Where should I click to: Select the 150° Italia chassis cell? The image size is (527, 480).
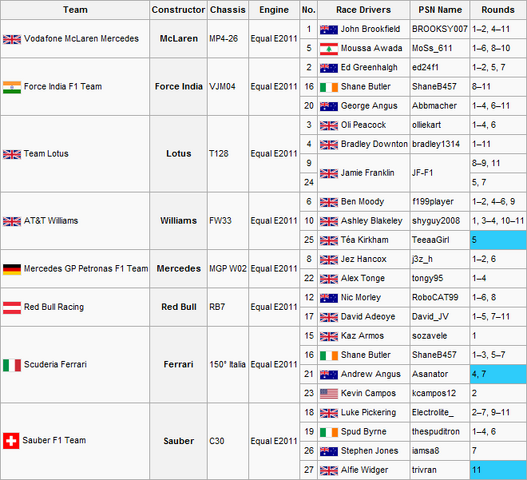click(x=228, y=364)
